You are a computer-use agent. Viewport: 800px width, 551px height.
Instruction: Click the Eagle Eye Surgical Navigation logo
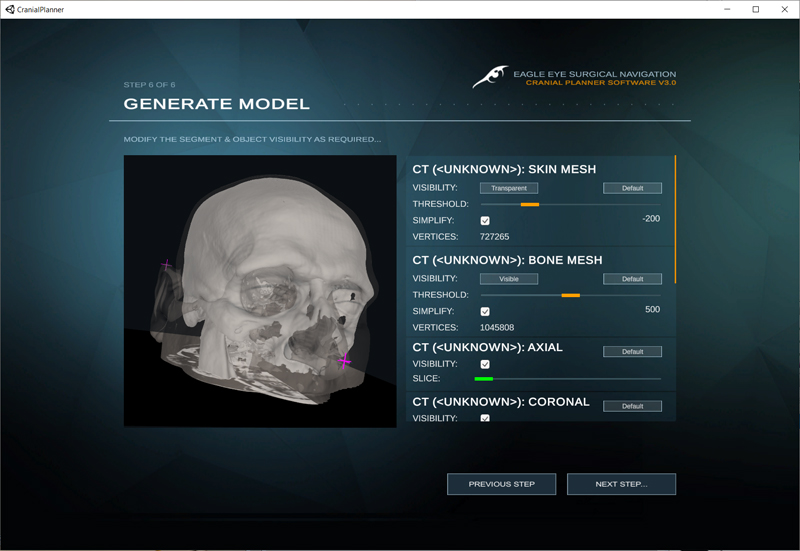[491, 77]
